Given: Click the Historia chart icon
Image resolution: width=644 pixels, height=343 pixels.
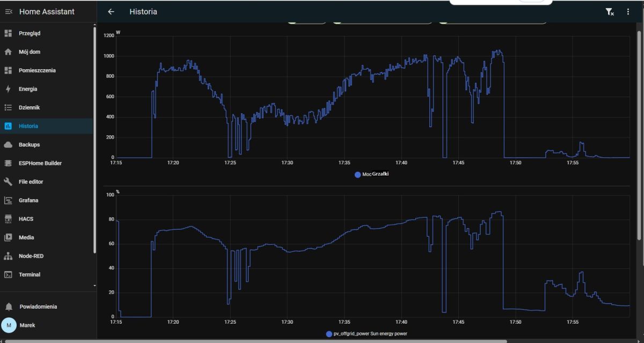Looking at the screenshot, I should (8, 126).
